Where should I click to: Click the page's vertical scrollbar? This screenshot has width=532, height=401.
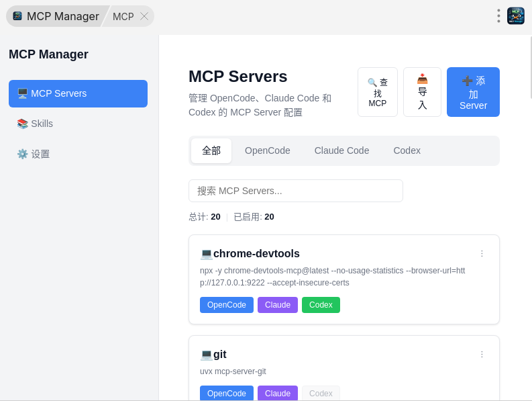(x=530, y=66)
